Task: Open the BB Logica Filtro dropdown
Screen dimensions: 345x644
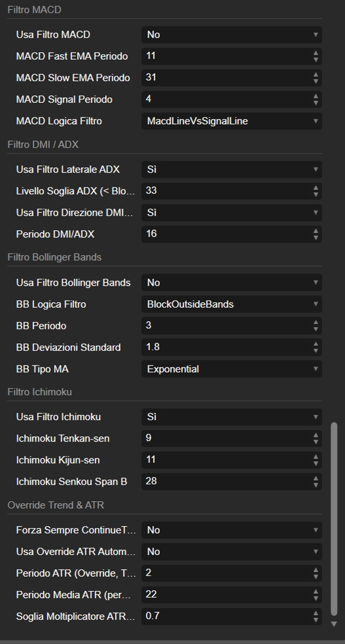Action: [x=231, y=304]
